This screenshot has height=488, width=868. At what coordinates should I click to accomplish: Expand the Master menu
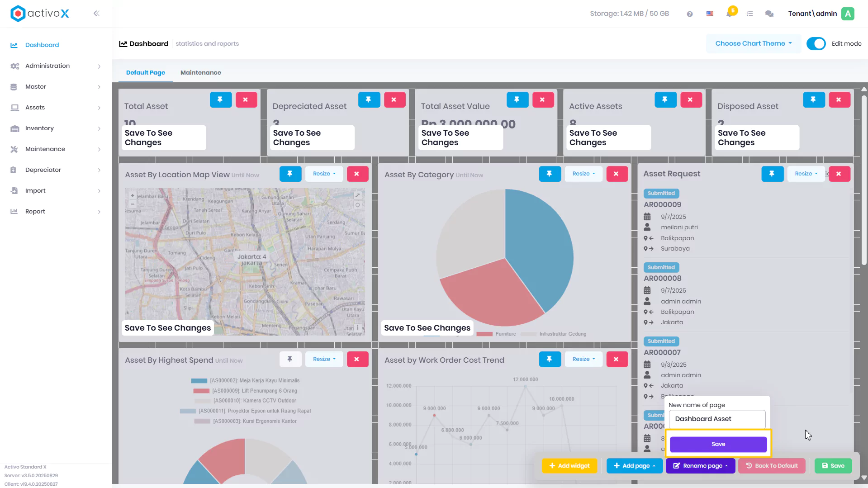[56, 87]
